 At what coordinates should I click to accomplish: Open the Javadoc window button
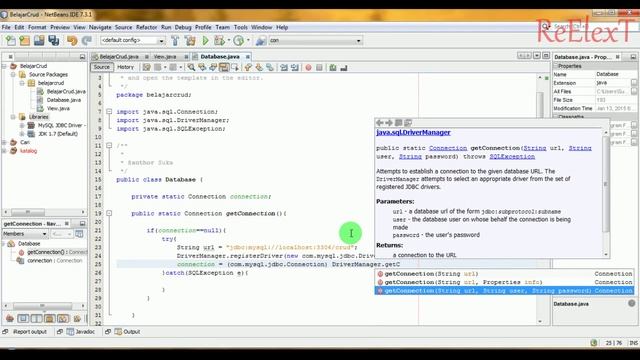coord(80,332)
